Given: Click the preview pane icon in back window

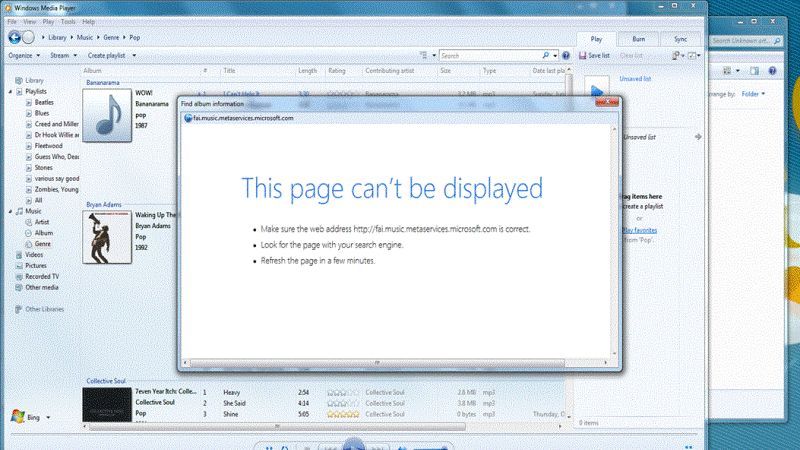Looking at the screenshot, I should pos(754,71).
